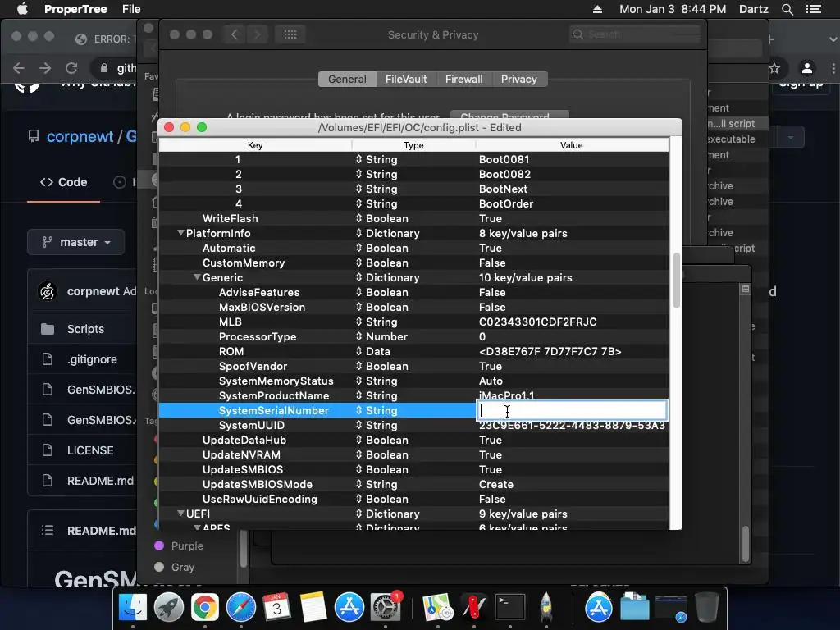Switch to General tab

[347, 80]
